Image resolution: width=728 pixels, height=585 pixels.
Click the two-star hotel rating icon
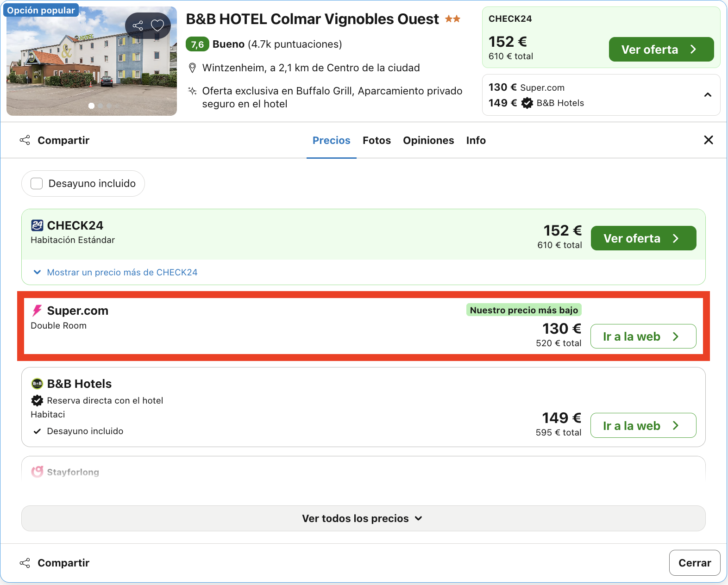[x=452, y=19]
